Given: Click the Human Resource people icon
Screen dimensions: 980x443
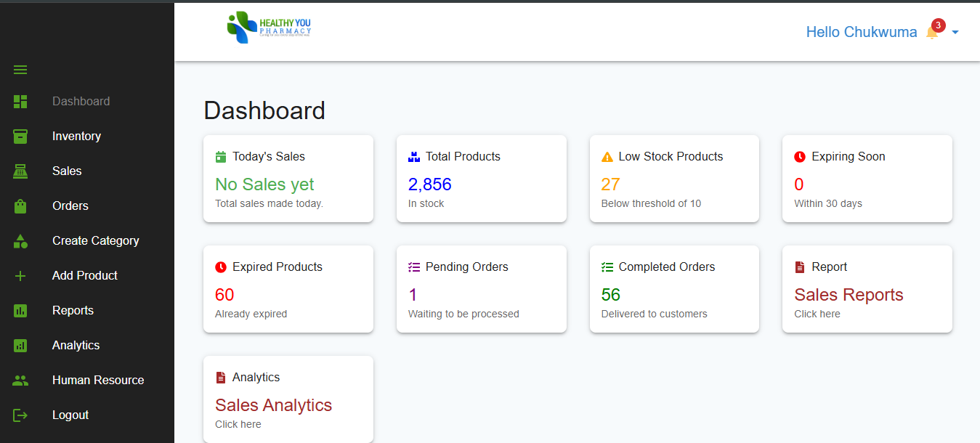Looking at the screenshot, I should click(20, 381).
